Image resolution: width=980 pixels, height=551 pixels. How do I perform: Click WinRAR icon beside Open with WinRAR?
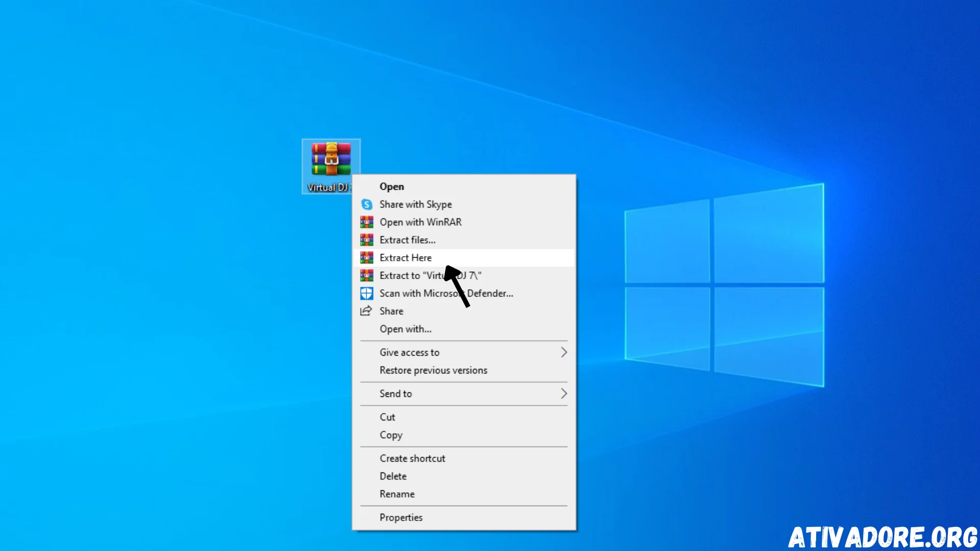coord(366,222)
